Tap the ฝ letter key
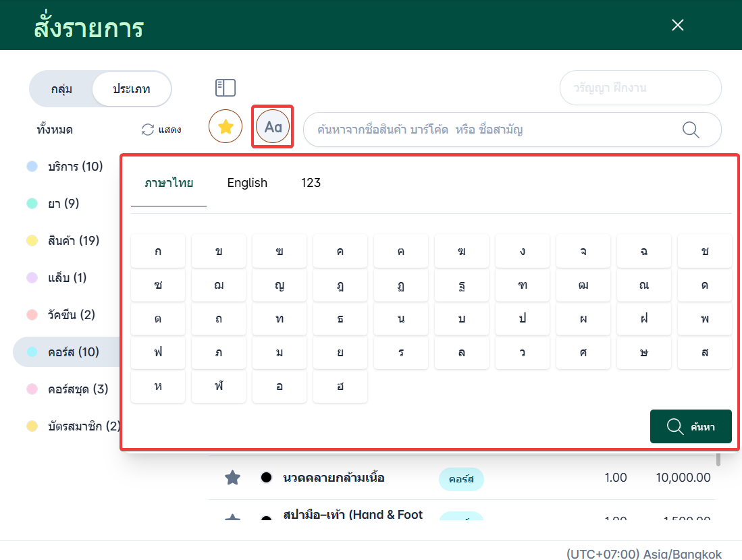The image size is (742, 560). (644, 318)
